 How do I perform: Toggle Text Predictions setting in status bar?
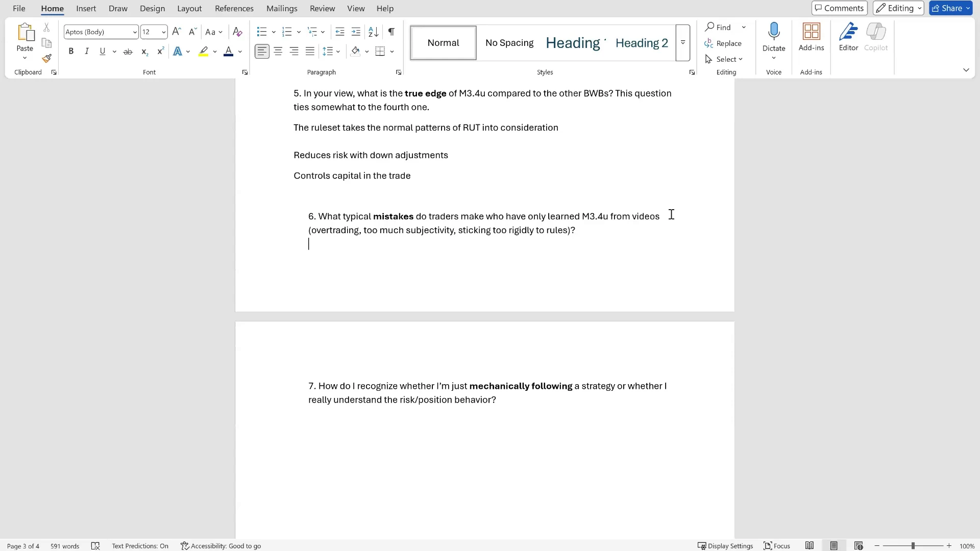140,546
